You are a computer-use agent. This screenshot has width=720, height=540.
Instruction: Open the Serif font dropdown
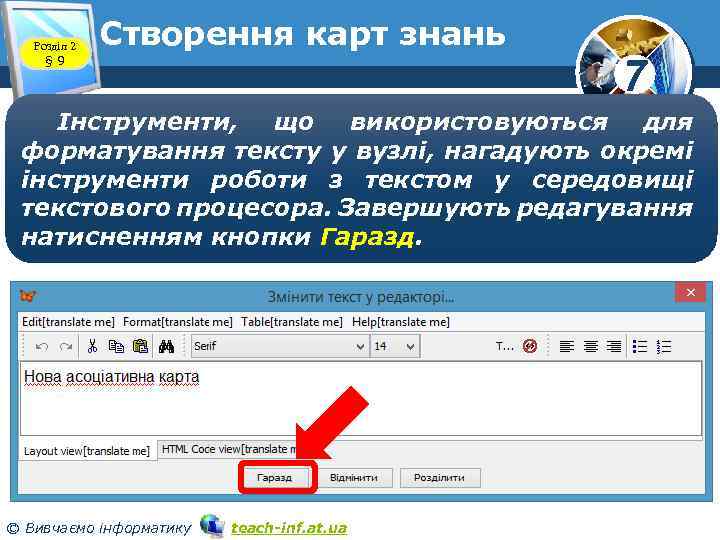280,346
